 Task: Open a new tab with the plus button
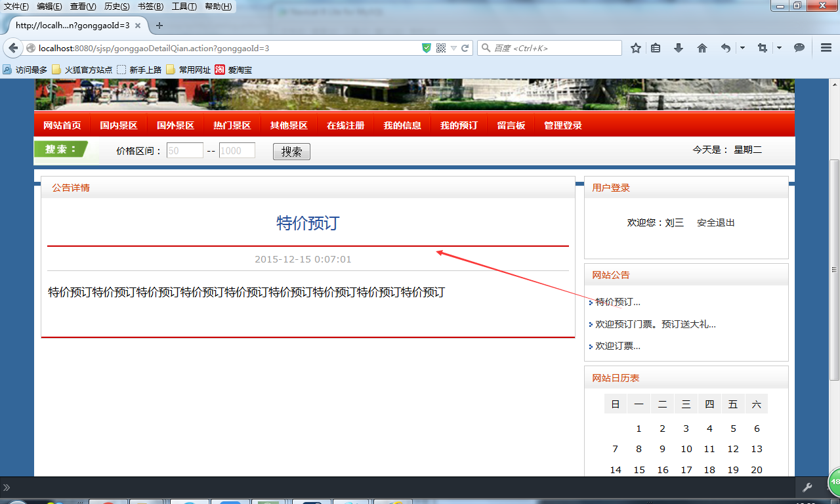coord(159,26)
